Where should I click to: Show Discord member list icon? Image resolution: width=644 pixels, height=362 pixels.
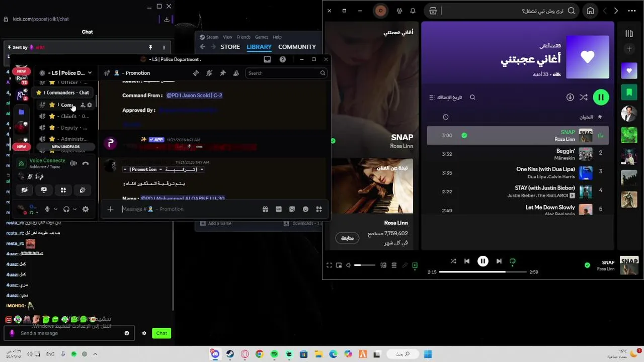[x=236, y=73]
